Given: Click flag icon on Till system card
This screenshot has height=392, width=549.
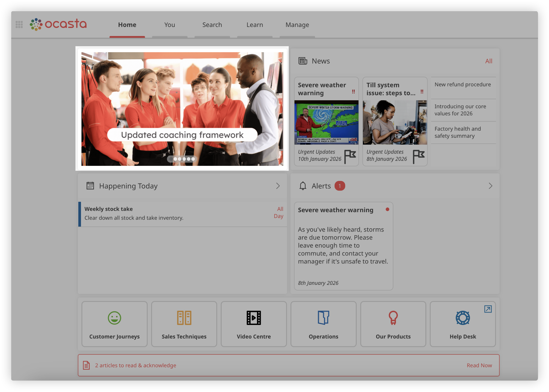Looking at the screenshot, I should point(418,156).
